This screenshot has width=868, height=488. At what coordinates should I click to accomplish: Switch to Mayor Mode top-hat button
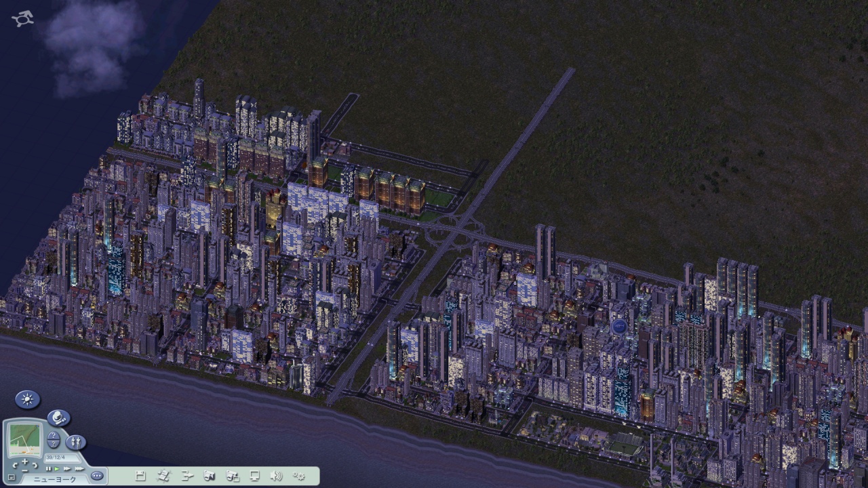(59, 418)
